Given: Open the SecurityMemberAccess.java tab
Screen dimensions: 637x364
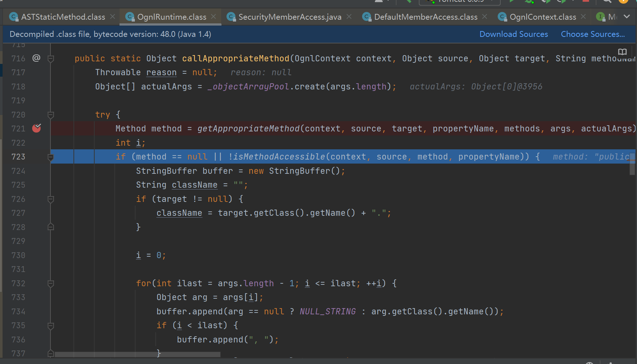Looking at the screenshot, I should pyautogui.click(x=290, y=17).
